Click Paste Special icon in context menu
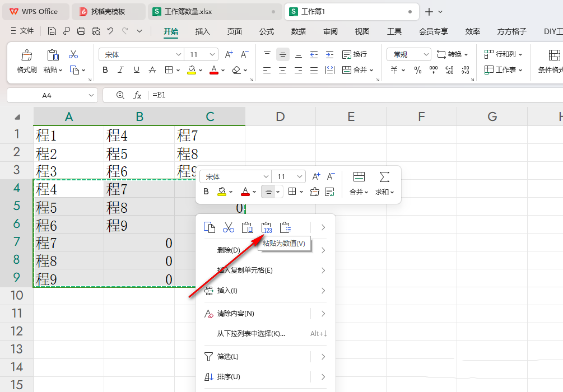This screenshot has height=392, width=563. coord(286,227)
